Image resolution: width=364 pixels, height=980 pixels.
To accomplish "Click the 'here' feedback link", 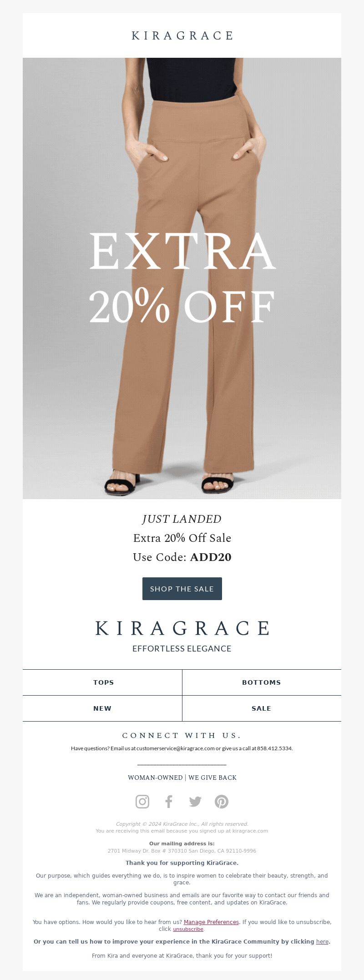I will tap(322, 941).
